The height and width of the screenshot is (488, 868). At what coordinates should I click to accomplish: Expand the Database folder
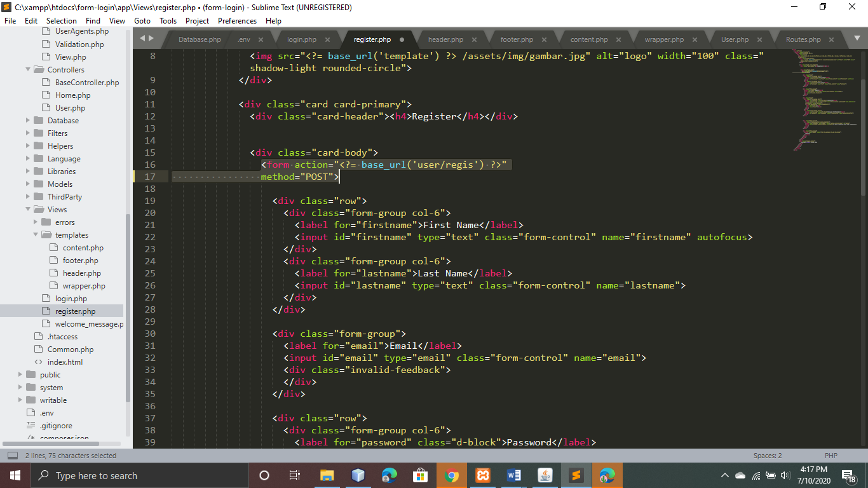pyautogui.click(x=28, y=121)
